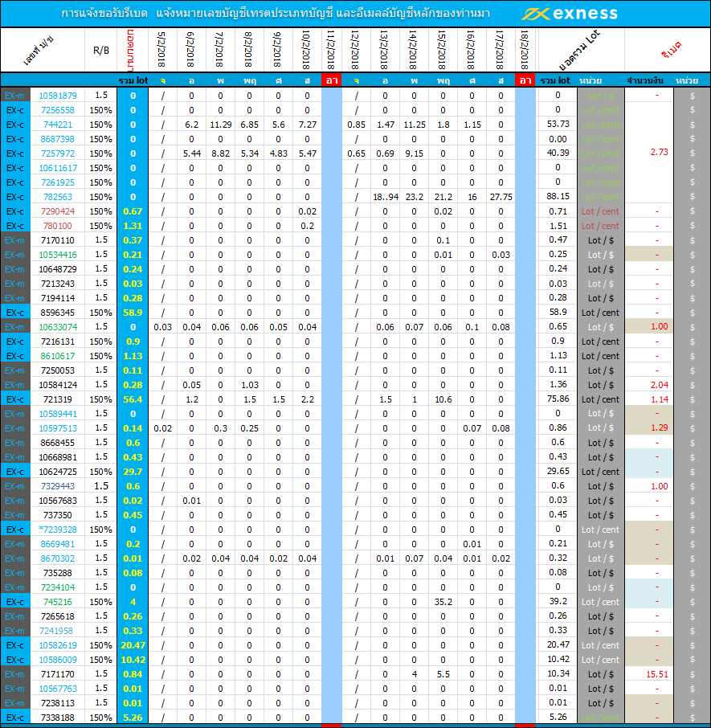This screenshot has height=728, width=711.
Task: Click the carried lot value 10.42
Action: [133, 660]
